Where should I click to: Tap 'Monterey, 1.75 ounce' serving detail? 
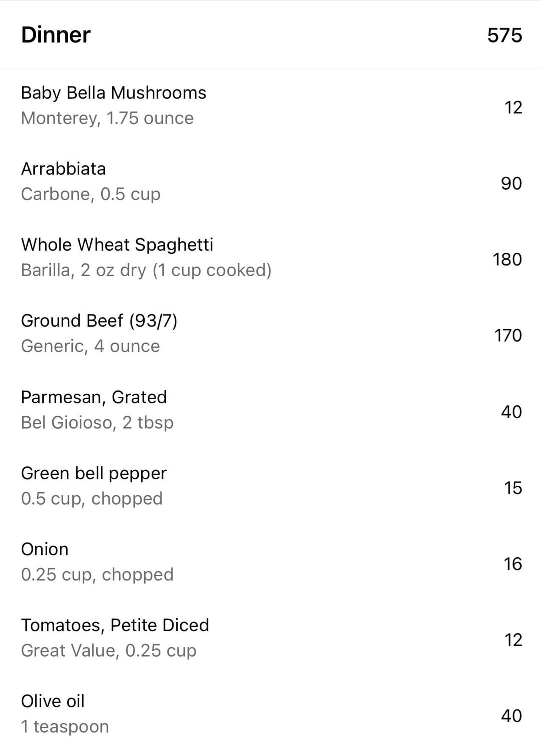[x=107, y=118]
